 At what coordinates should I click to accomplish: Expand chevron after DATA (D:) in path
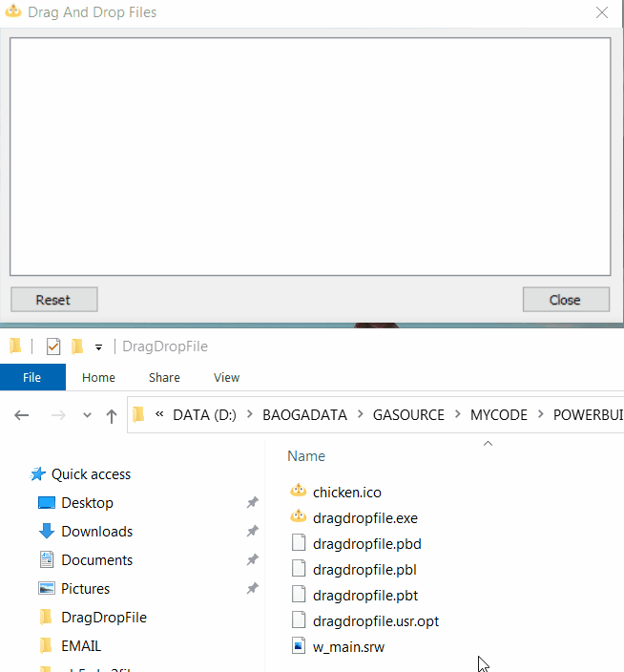pos(250,414)
